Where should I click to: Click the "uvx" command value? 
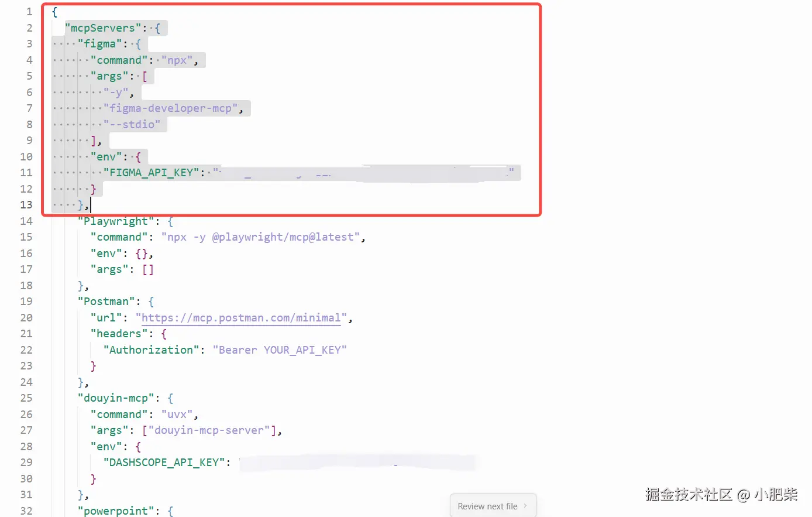(x=177, y=415)
